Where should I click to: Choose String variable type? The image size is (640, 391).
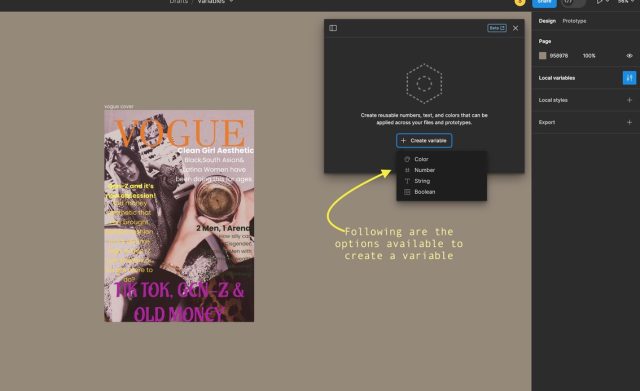pyautogui.click(x=441, y=181)
